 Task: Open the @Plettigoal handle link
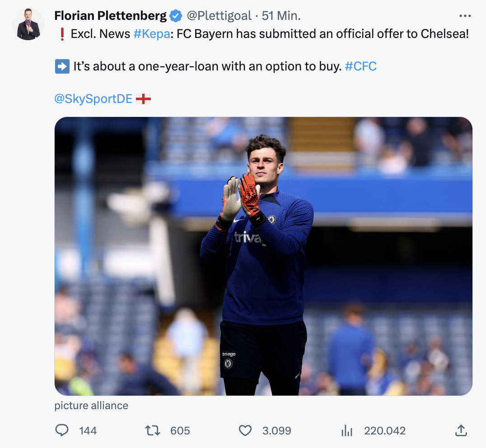click(x=219, y=16)
